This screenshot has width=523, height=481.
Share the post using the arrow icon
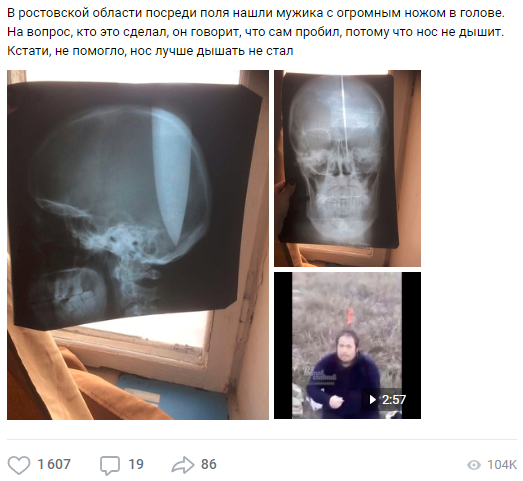183,465
